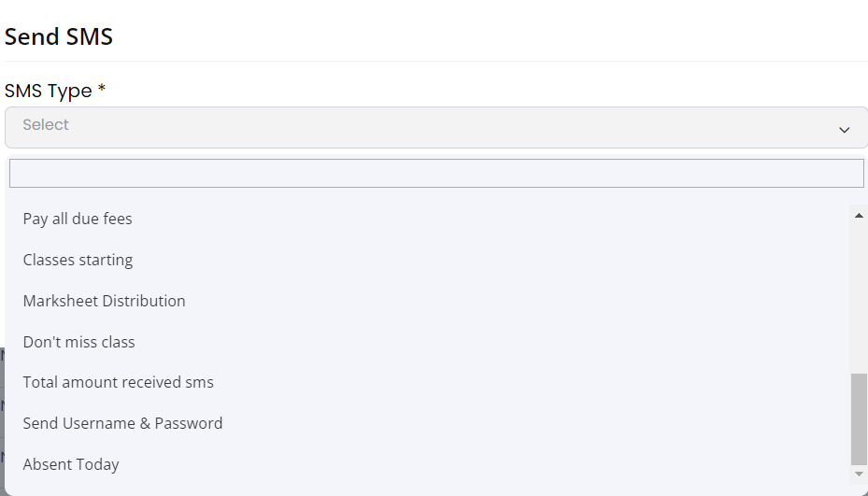Select Send Username & Password option

[x=122, y=423]
